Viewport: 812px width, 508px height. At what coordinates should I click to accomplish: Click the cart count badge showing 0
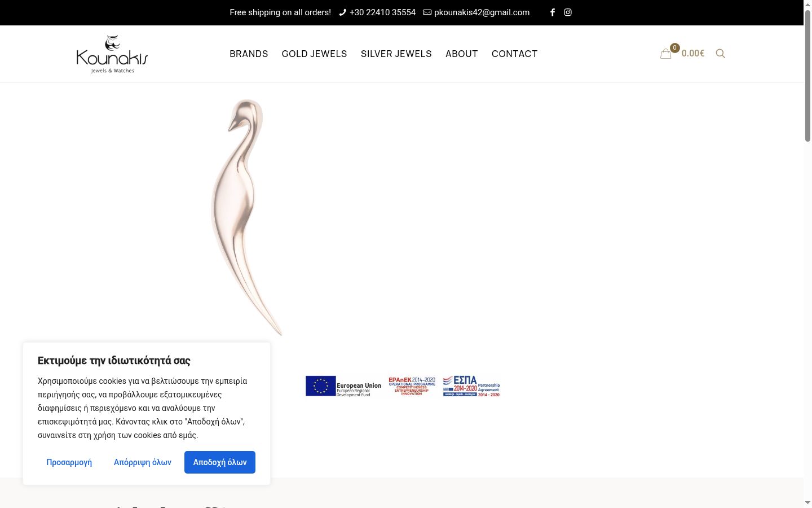click(675, 48)
